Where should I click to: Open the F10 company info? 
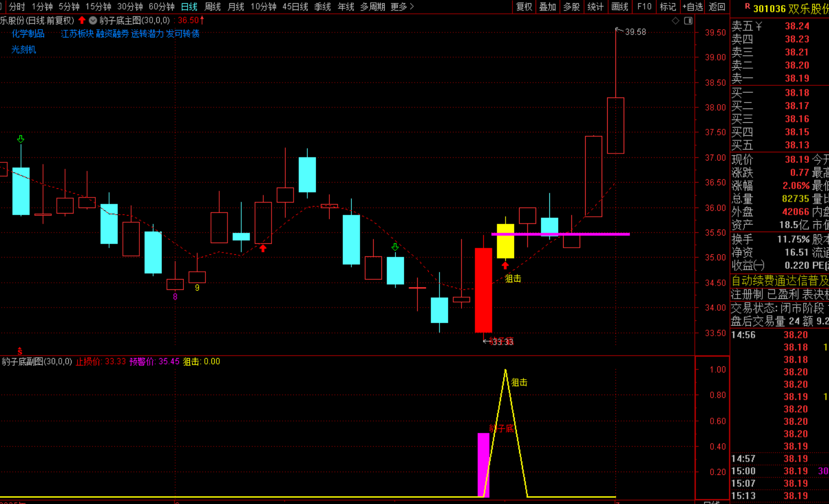(x=644, y=7)
